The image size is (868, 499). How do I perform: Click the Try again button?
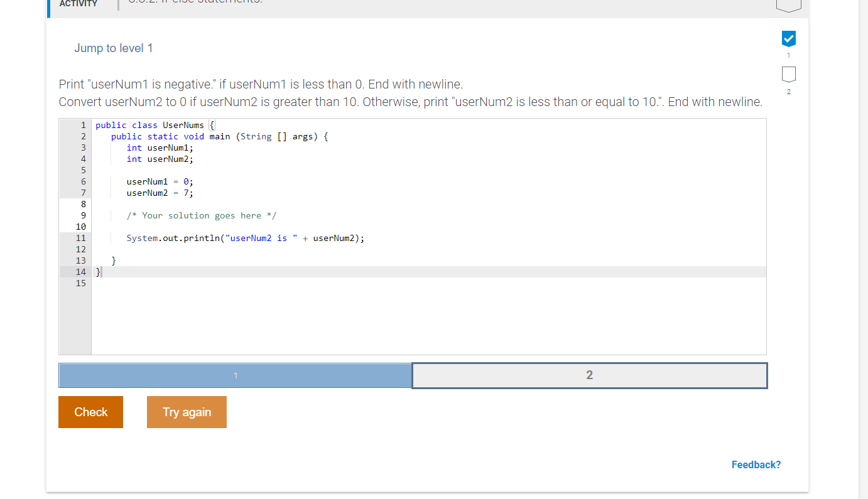pos(187,412)
